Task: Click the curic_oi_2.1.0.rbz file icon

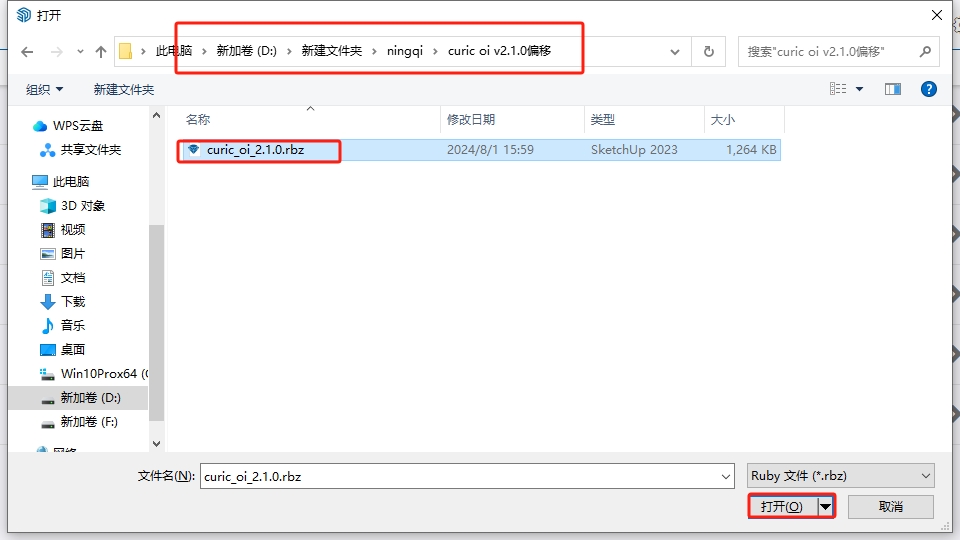Action: (193, 149)
